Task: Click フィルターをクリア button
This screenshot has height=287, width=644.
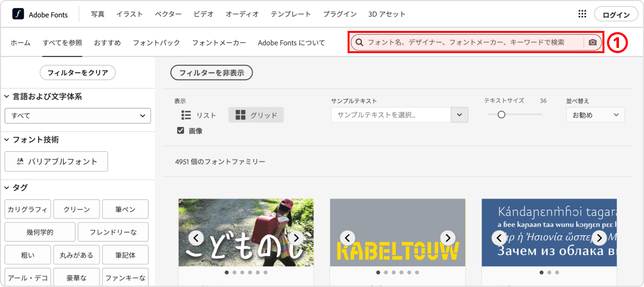Action: 78,72
